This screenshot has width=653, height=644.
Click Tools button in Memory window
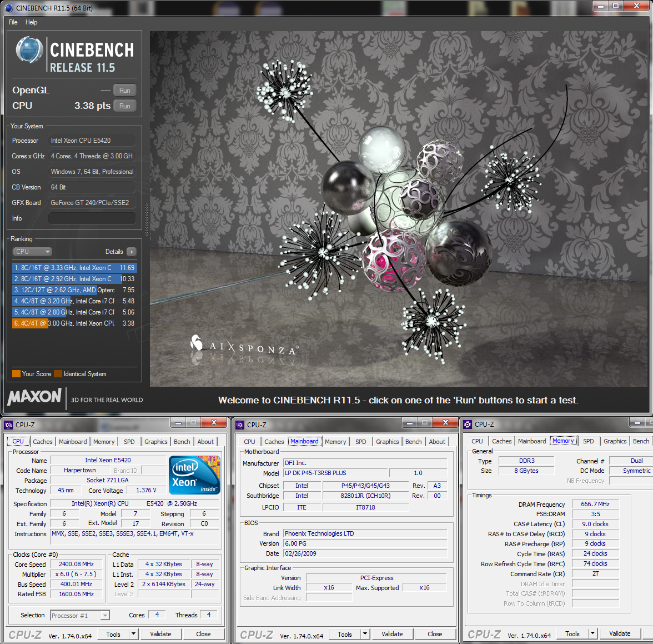[572, 633]
